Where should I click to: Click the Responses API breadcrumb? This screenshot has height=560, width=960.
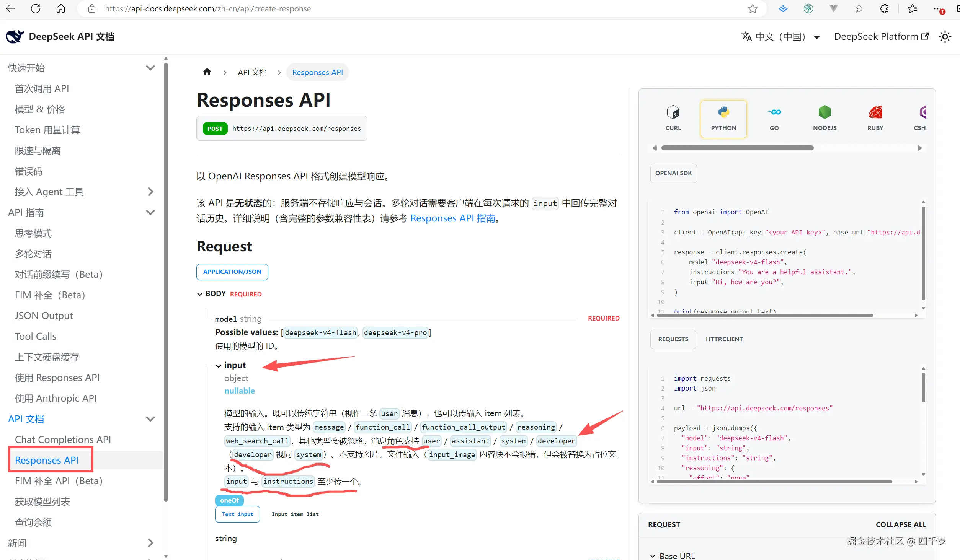317,72
